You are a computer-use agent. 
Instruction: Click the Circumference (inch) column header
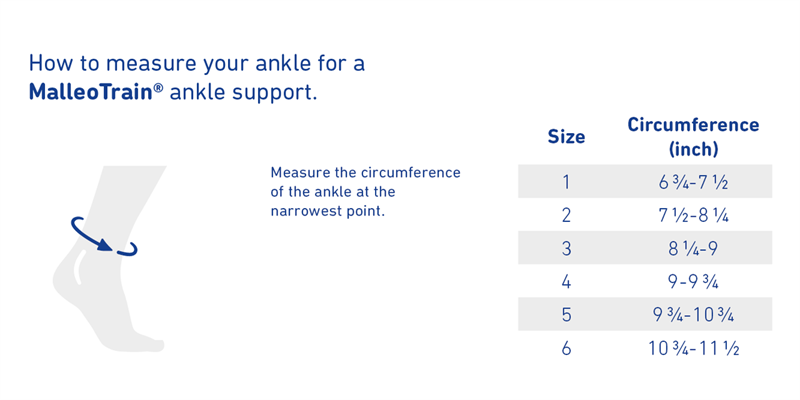(693, 136)
